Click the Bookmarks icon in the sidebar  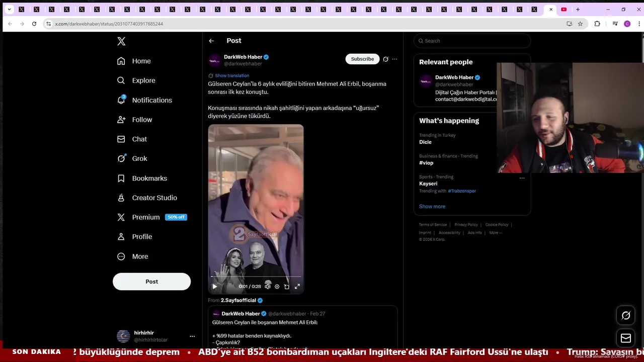pyautogui.click(x=121, y=178)
